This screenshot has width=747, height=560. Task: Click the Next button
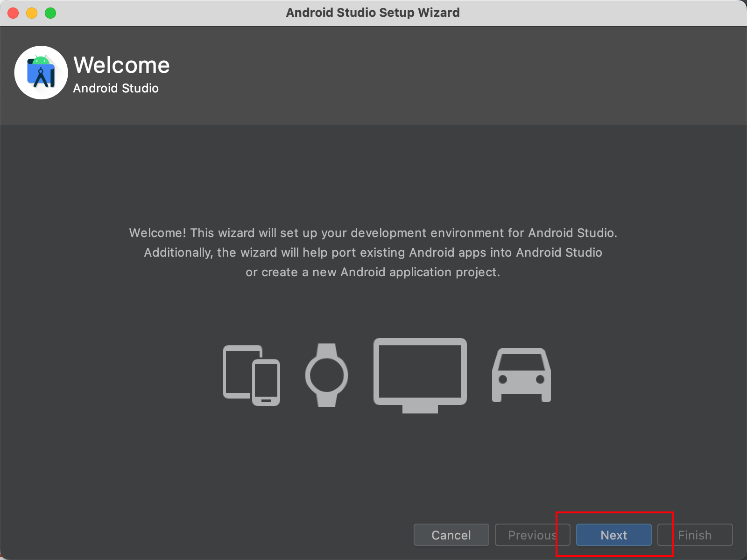(x=613, y=535)
